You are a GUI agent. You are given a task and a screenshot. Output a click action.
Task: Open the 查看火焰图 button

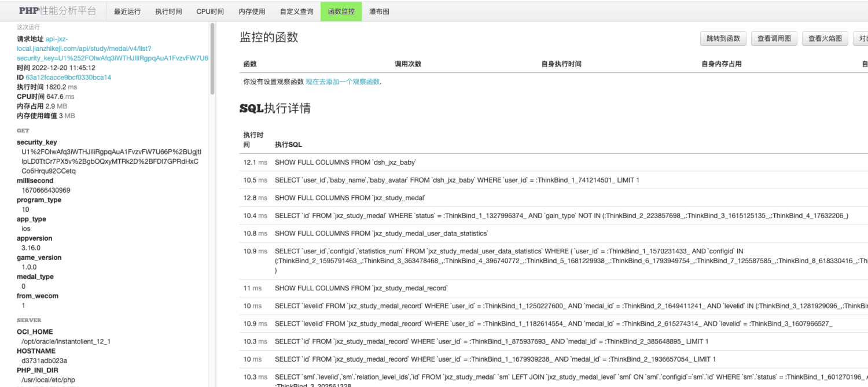tap(825, 39)
